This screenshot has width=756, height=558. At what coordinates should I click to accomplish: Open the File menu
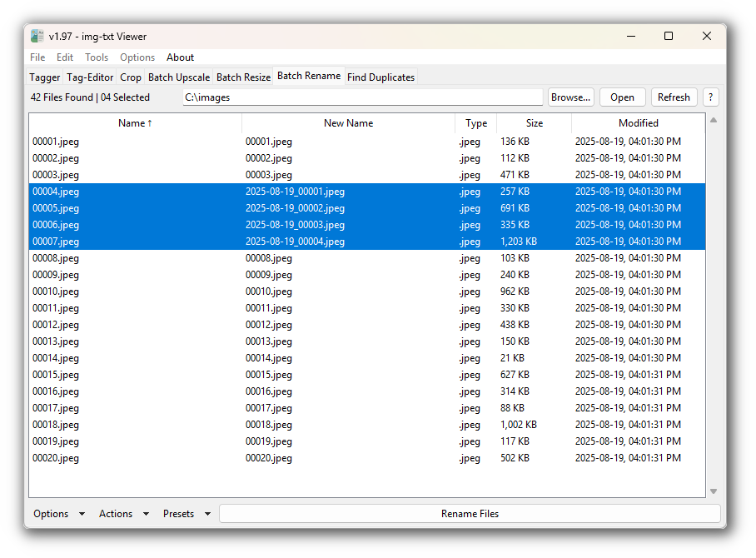(37, 57)
